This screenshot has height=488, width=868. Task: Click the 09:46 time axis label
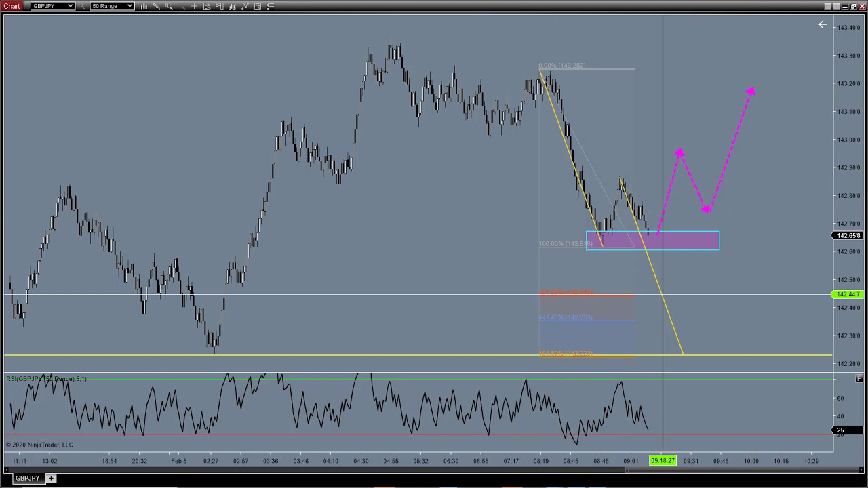click(721, 461)
